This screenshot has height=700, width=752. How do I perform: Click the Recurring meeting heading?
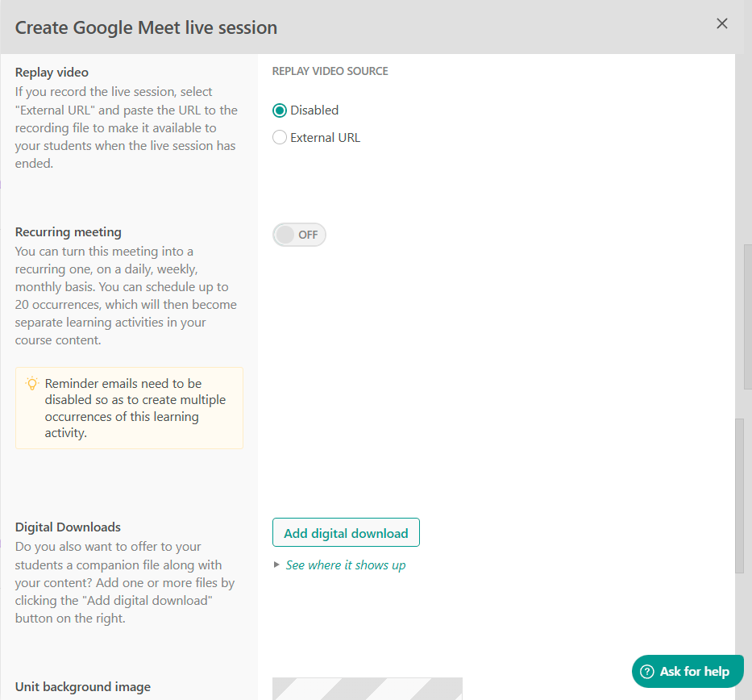68,232
